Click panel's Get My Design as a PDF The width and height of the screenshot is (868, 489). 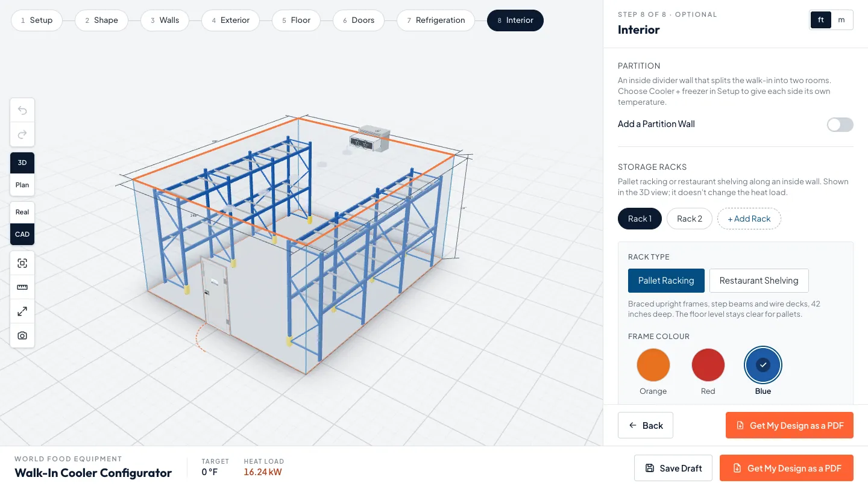790,425
